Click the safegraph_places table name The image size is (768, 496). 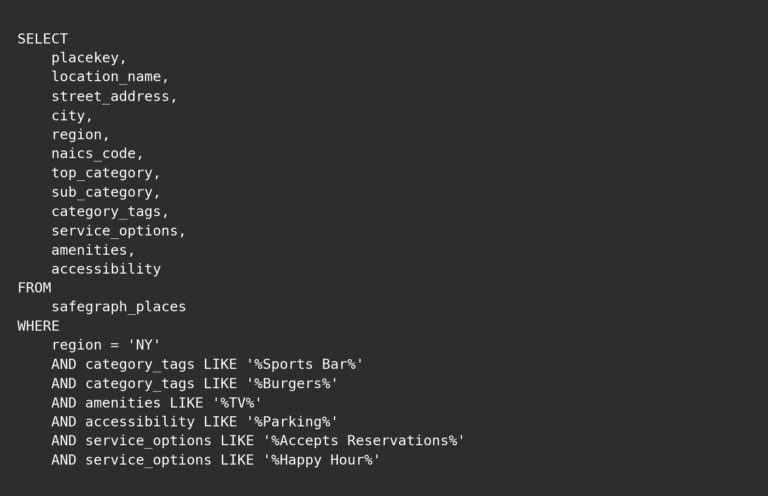click(118, 307)
